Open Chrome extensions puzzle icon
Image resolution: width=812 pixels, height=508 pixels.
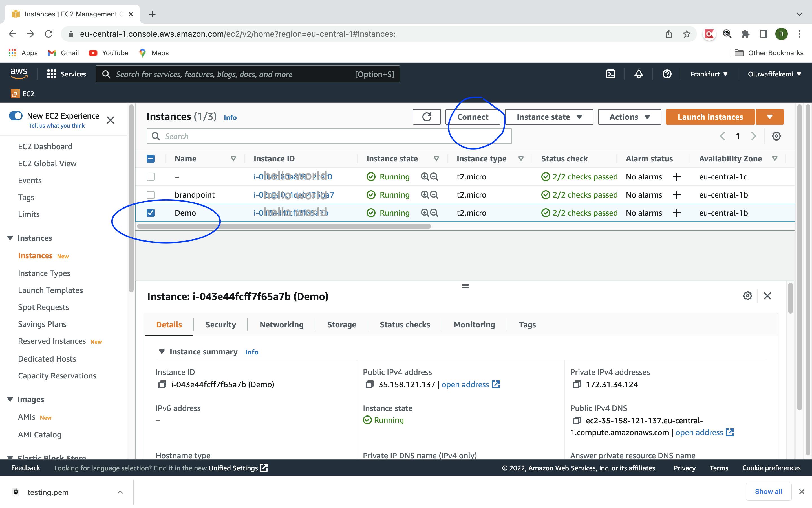[745, 34]
